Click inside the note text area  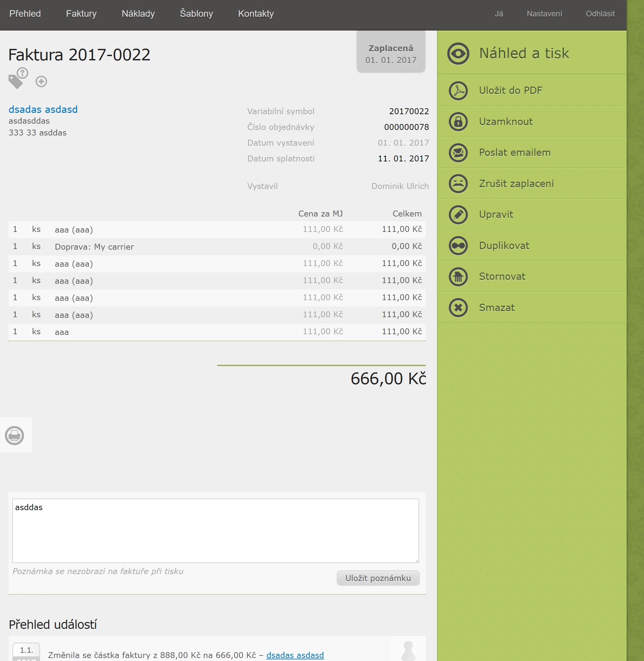tap(216, 530)
